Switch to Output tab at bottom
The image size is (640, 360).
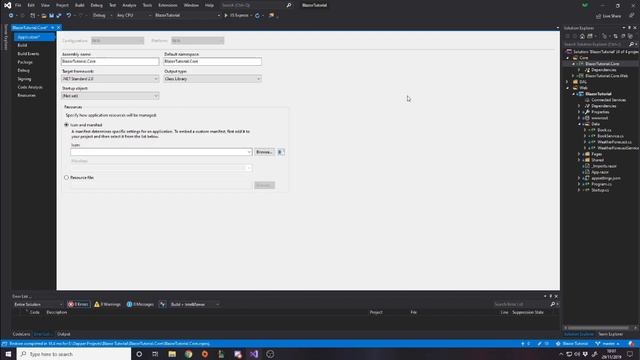pos(63,334)
